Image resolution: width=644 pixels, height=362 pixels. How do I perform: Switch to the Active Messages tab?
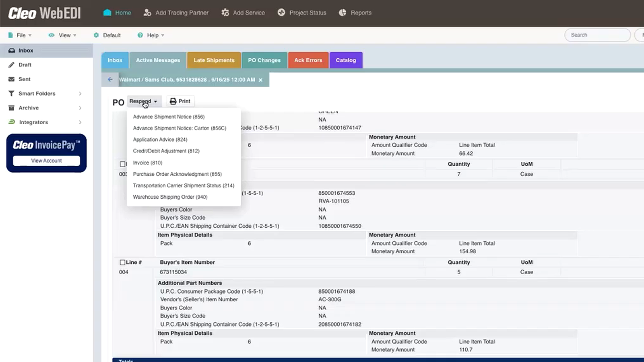(158, 60)
